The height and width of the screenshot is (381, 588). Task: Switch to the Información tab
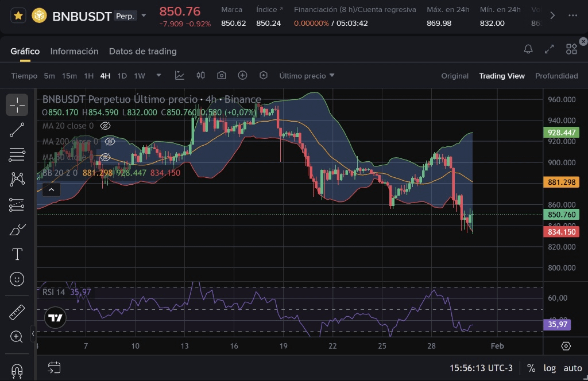tap(74, 51)
